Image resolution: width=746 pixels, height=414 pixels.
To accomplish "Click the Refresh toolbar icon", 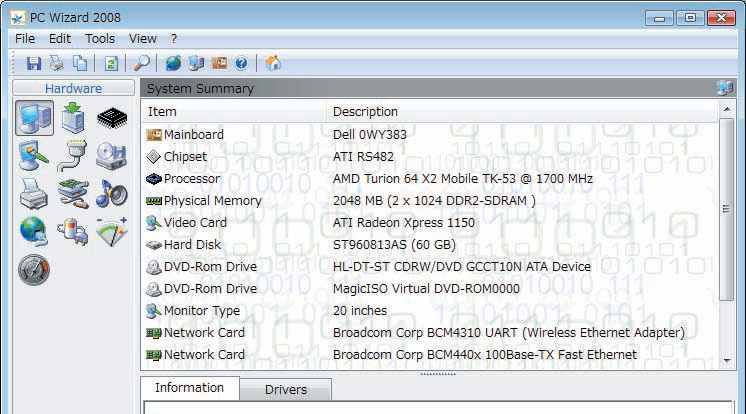I will (x=111, y=63).
